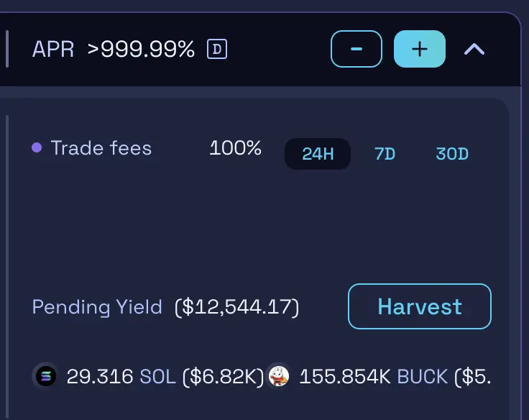Click the 29.316 SOL amount
This screenshot has width=529, height=420.
point(121,376)
